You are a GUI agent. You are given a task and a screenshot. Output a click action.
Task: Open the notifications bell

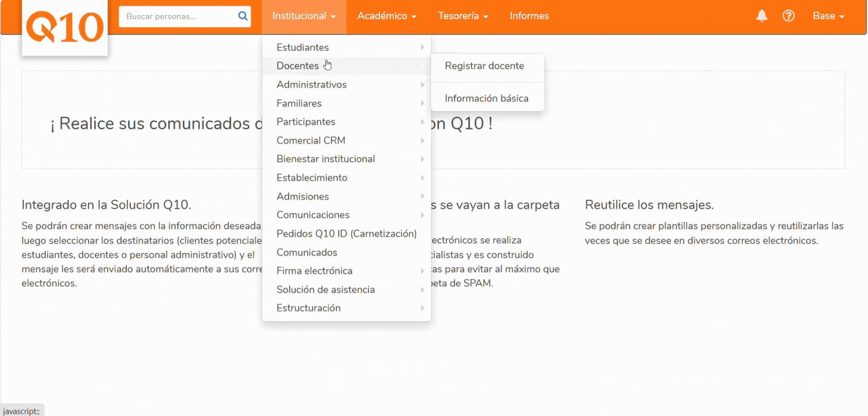(x=762, y=16)
